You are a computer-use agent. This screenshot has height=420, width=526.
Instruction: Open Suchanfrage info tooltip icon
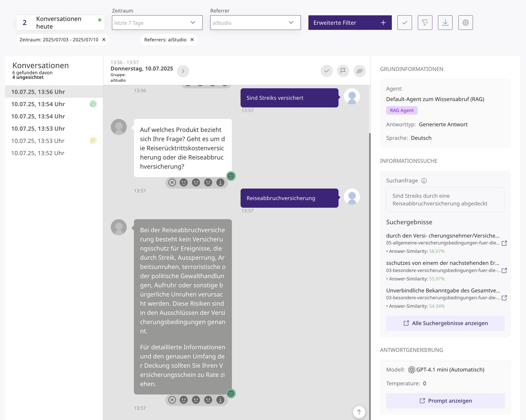click(424, 181)
